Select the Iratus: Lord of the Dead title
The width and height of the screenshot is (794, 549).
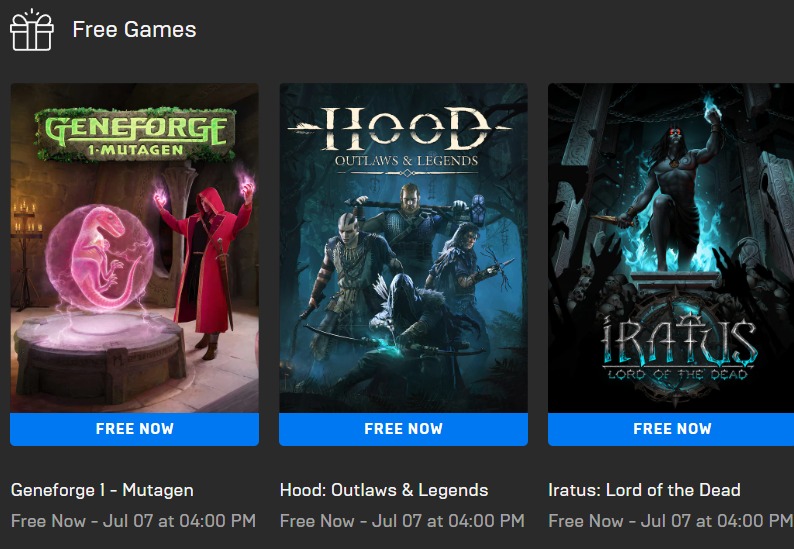point(644,490)
